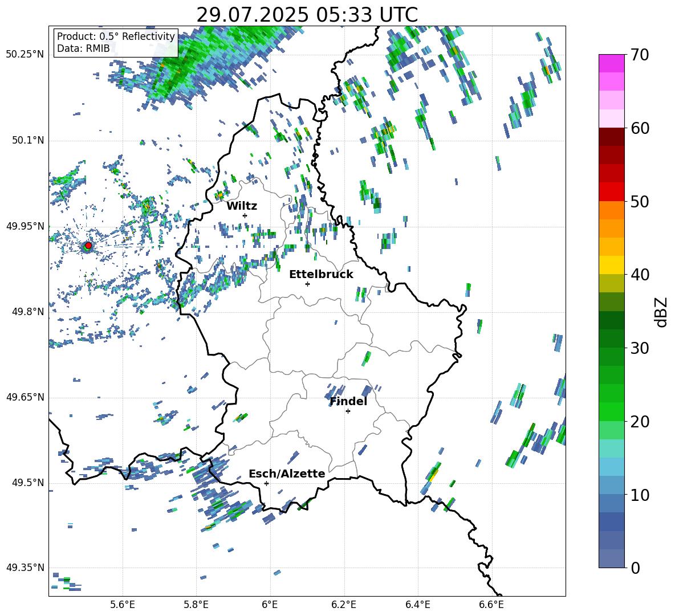
Task: Click the 6.2°E longitude label
Action: (344, 605)
